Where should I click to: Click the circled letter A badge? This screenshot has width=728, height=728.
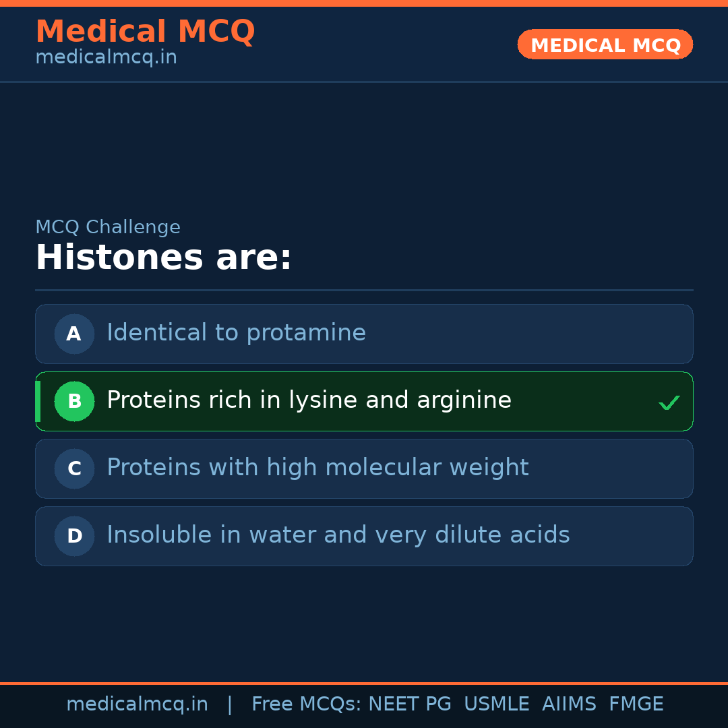(x=74, y=334)
